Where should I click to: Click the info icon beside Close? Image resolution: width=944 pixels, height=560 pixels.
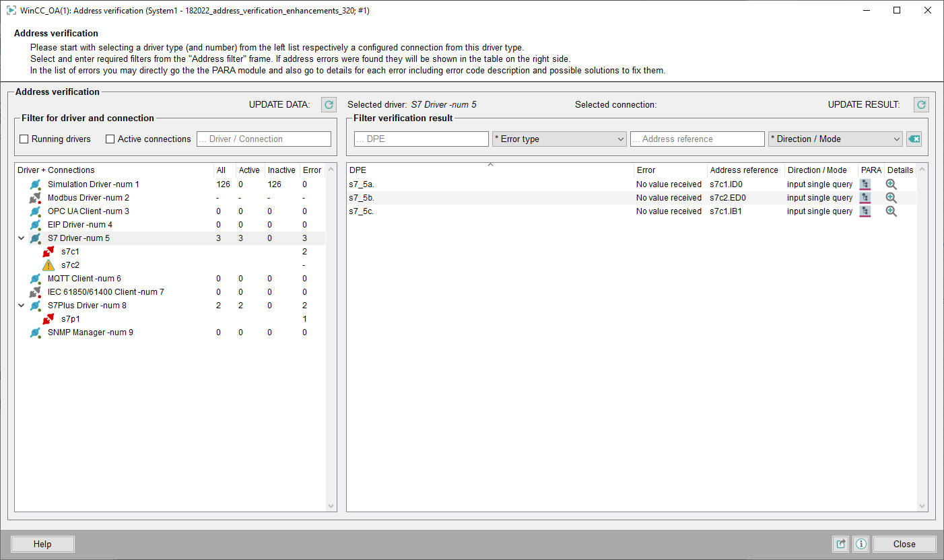[861, 544]
